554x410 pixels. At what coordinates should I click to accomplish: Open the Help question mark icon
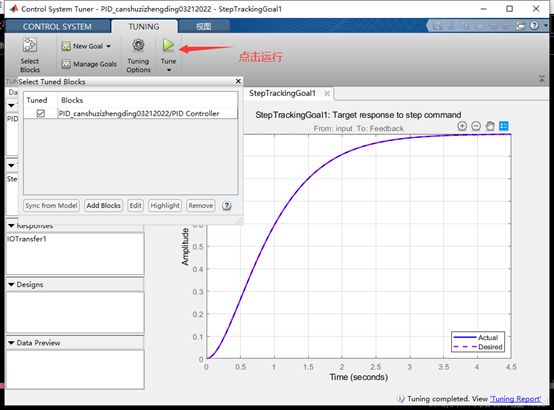click(x=535, y=25)
